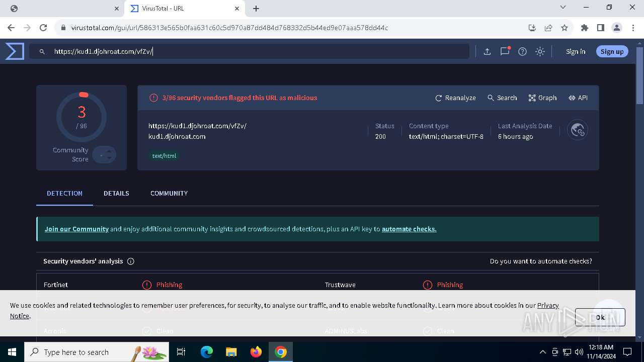Toggle the browser side panel
644x362 pixels.
pyautogui.click(x=601, y=28)
